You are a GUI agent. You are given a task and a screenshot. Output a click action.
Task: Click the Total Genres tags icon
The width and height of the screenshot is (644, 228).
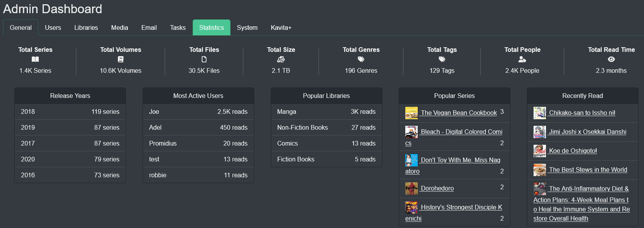(361, 59)
